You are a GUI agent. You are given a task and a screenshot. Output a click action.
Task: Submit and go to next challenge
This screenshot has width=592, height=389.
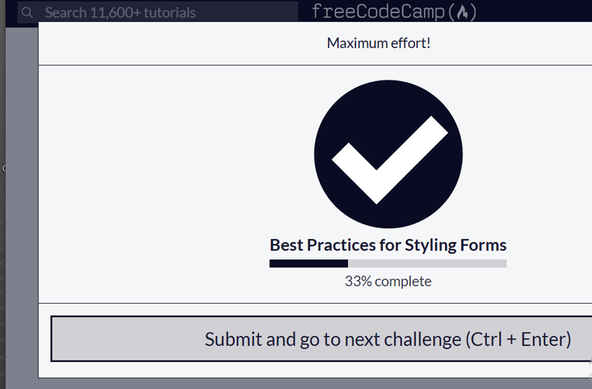[x=321, y=339]
